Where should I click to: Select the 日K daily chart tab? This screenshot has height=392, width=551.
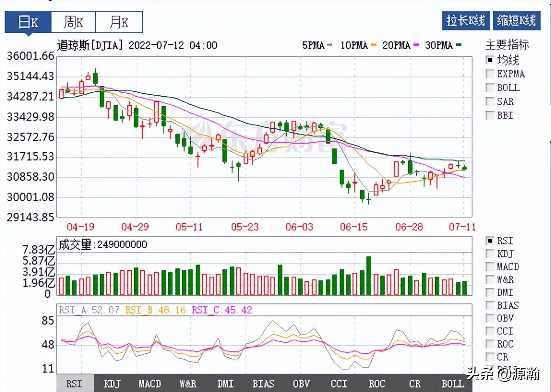click(28, 22)
